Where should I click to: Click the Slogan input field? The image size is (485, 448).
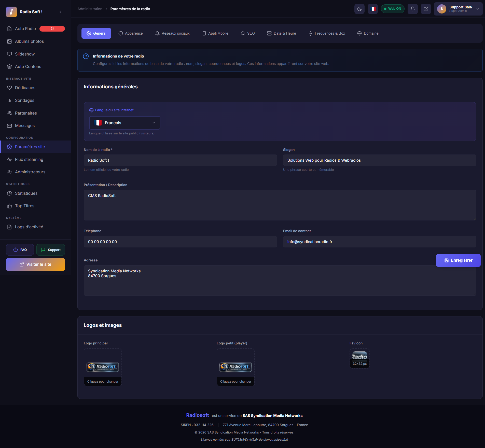379,160
